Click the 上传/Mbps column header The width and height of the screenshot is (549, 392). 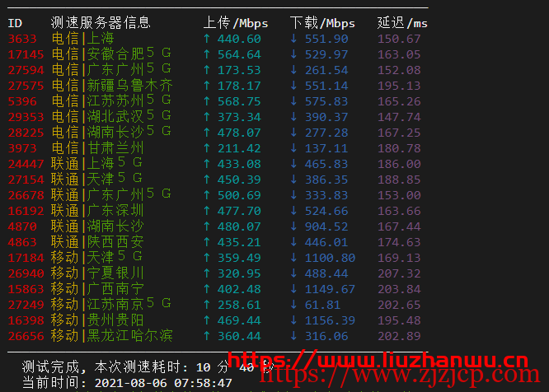pos(236,23)
